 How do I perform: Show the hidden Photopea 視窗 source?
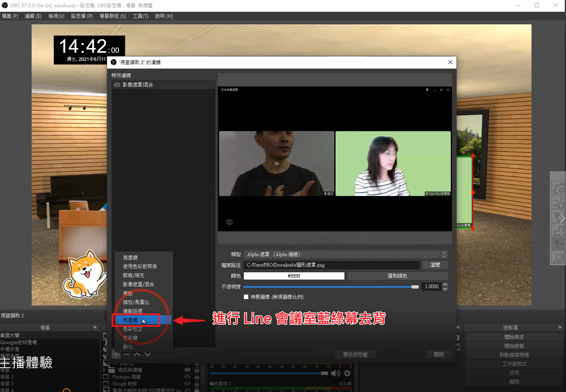[187, 377]
